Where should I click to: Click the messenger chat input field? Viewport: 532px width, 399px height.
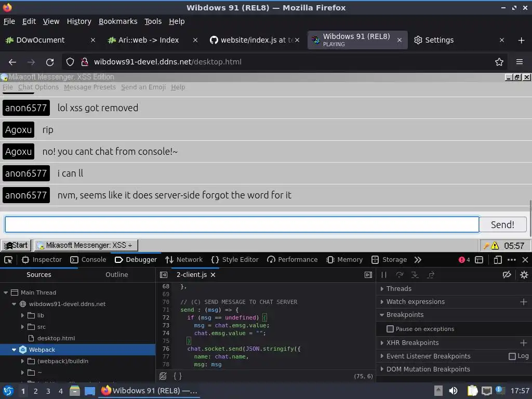click(x=242, y=224)
